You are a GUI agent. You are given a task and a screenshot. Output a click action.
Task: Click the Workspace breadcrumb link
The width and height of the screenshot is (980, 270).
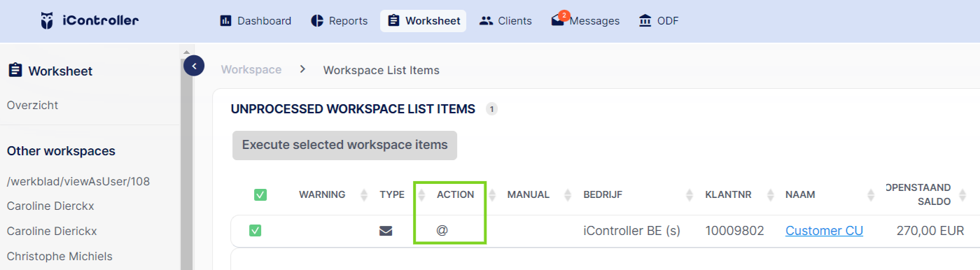point(251,70)
